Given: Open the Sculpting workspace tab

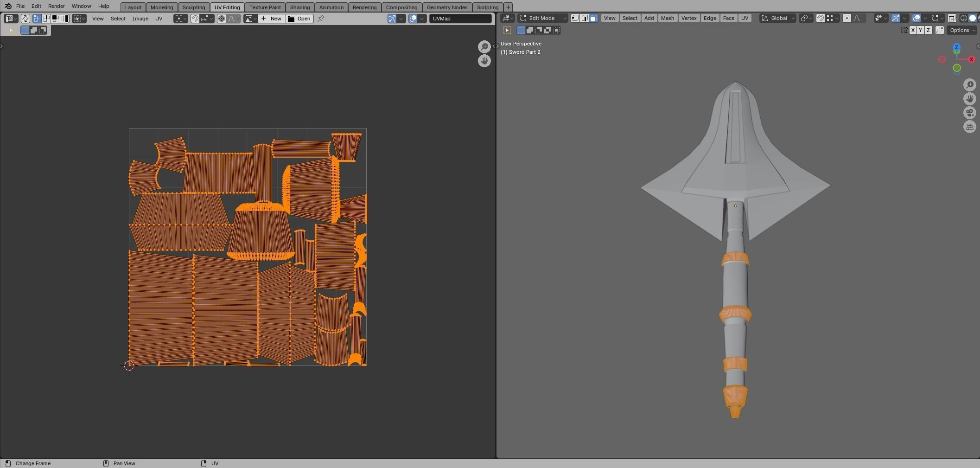Looking at the screenshot, I should click(194, 7).
